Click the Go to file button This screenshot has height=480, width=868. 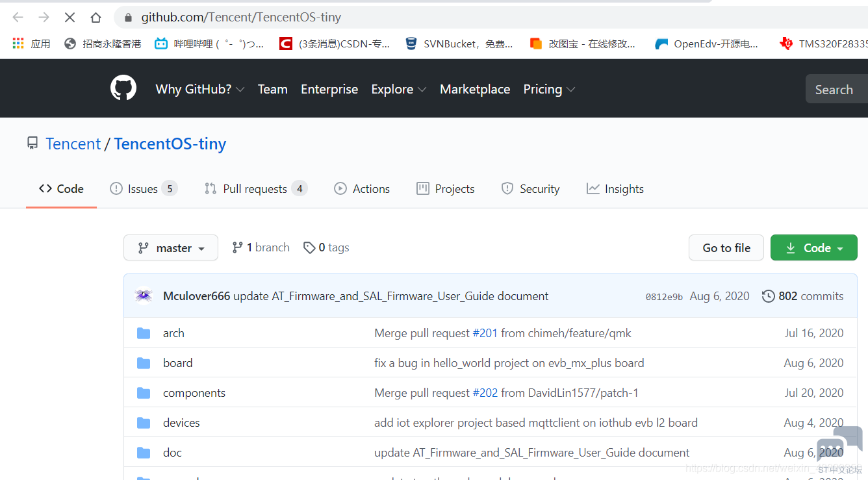tap(726, 247)
